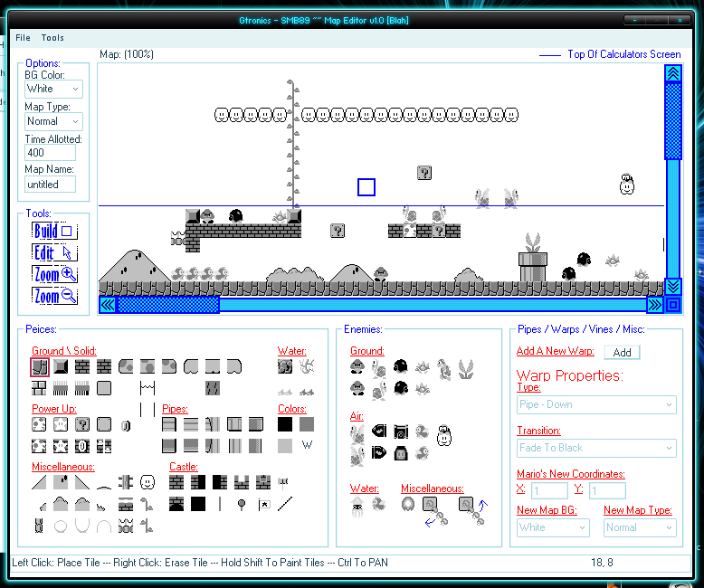The height and width of the screenshot is (588, 704).
Task: Select the coral tile under Water pieces
Action: 307,366
